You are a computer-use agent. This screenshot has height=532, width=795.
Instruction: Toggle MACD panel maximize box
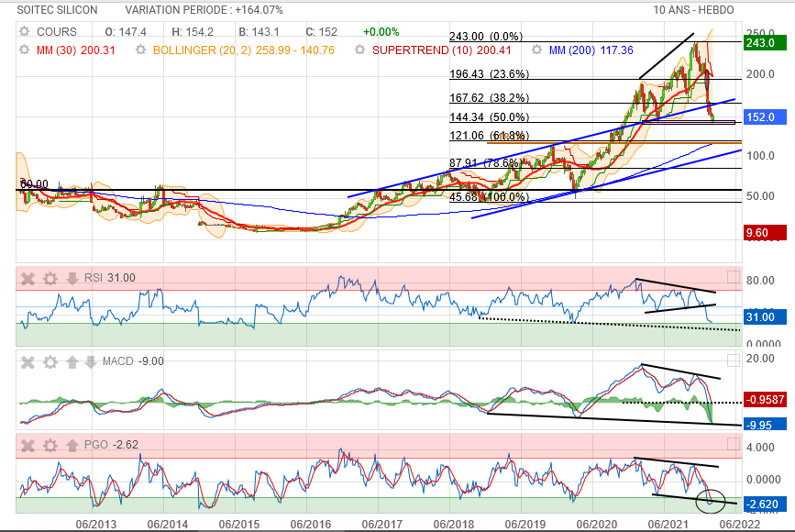coord(734,360)
